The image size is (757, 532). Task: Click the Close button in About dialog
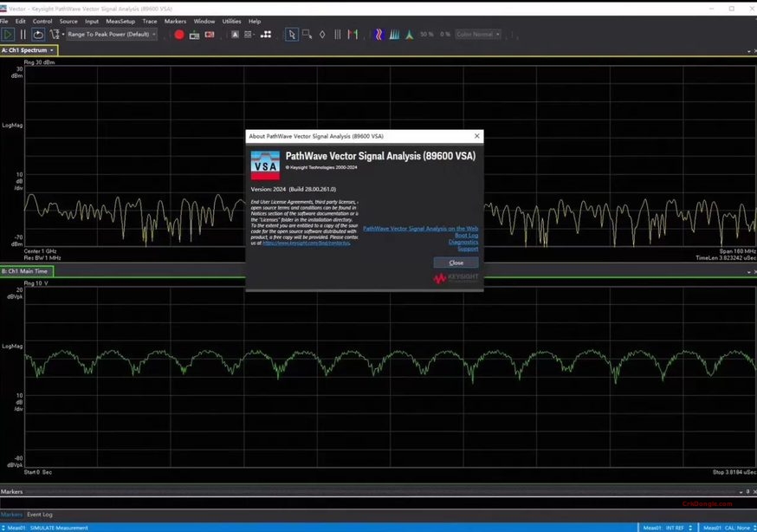pyautogui.click(x=456, y=263)
